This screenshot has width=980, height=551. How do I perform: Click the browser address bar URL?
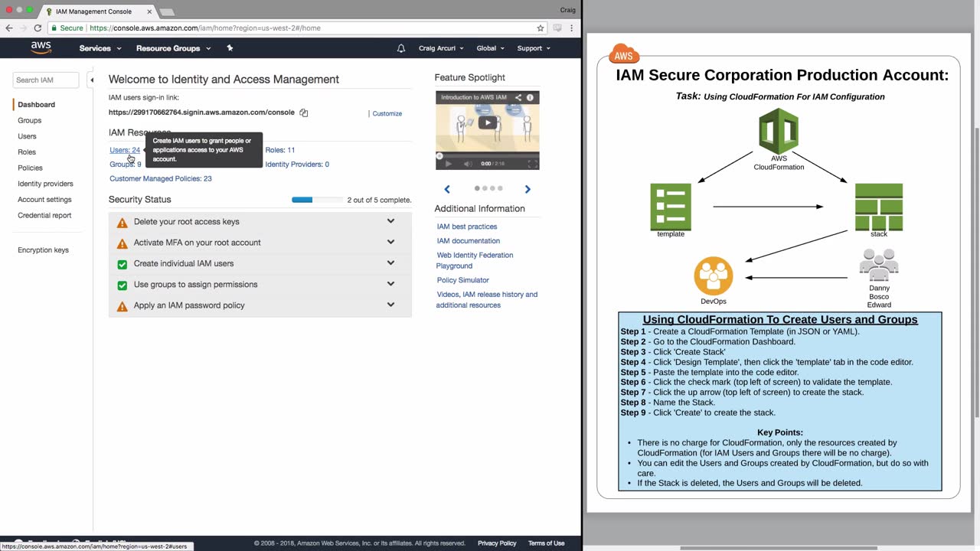pos(205,28)
